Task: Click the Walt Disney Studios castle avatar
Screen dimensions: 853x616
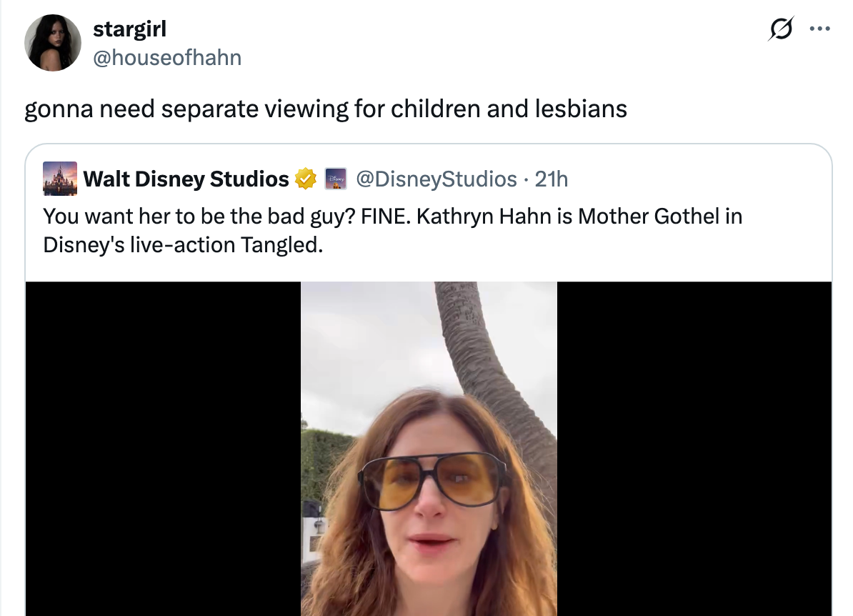Action: click(59, 178)
